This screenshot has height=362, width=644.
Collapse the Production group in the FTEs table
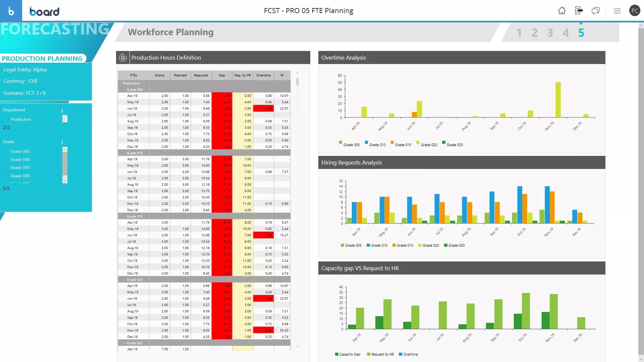120,83
